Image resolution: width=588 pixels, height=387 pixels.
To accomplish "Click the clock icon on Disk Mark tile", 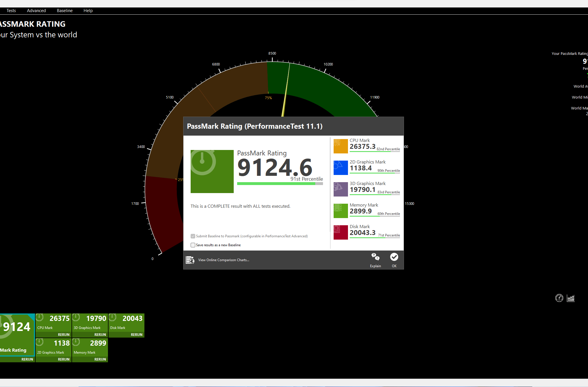I will (113, 317).
